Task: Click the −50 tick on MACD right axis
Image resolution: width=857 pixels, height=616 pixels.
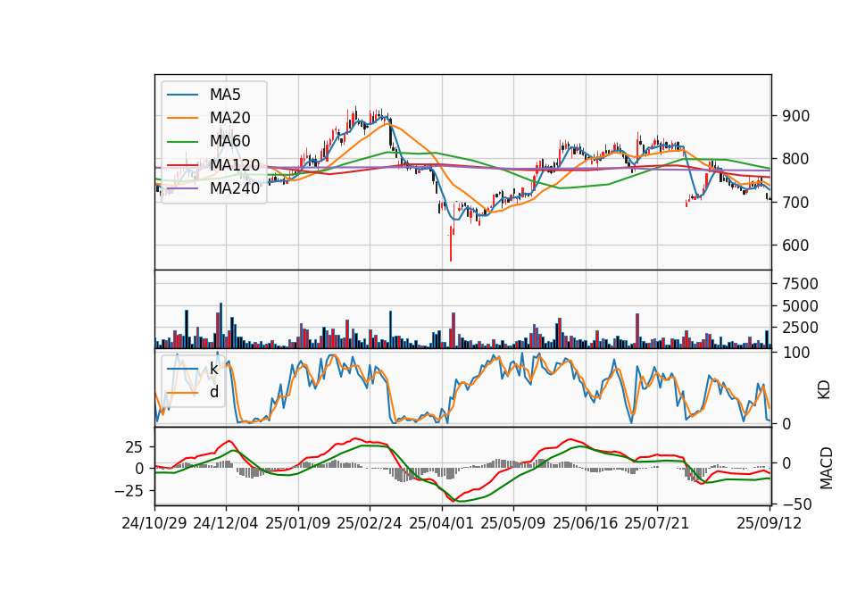Action: [797, 504]
